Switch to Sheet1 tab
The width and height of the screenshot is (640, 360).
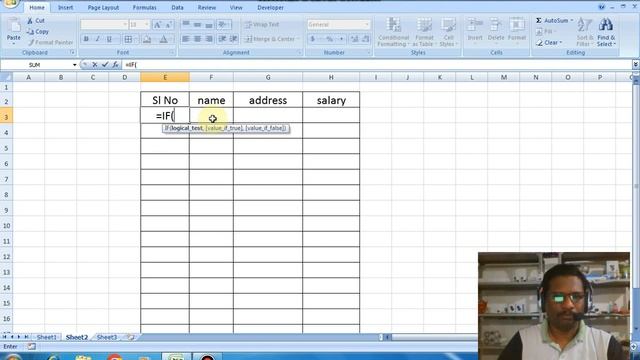point(47,337)
